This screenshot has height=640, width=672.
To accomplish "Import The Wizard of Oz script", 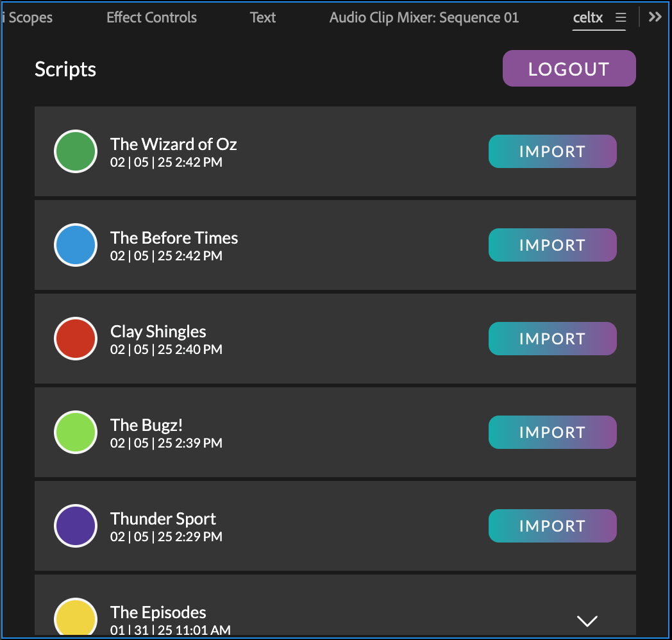I will [x=553, y=151].
